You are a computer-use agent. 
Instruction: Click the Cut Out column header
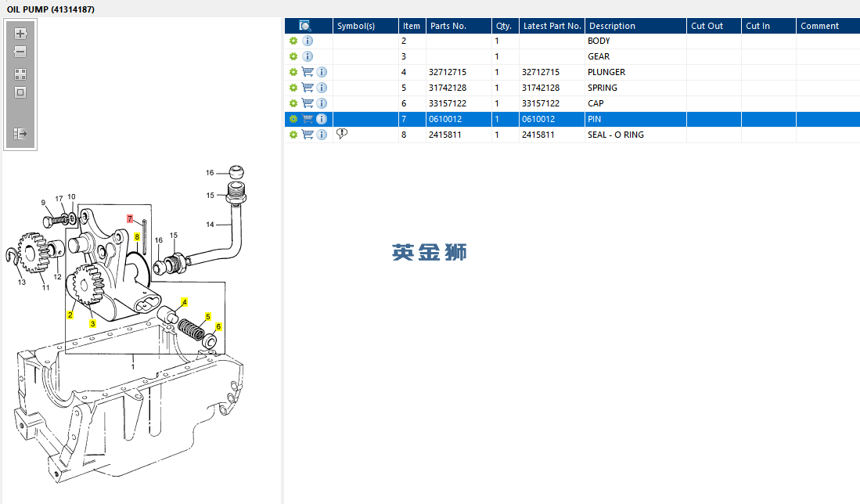click(x=714, y=26)
